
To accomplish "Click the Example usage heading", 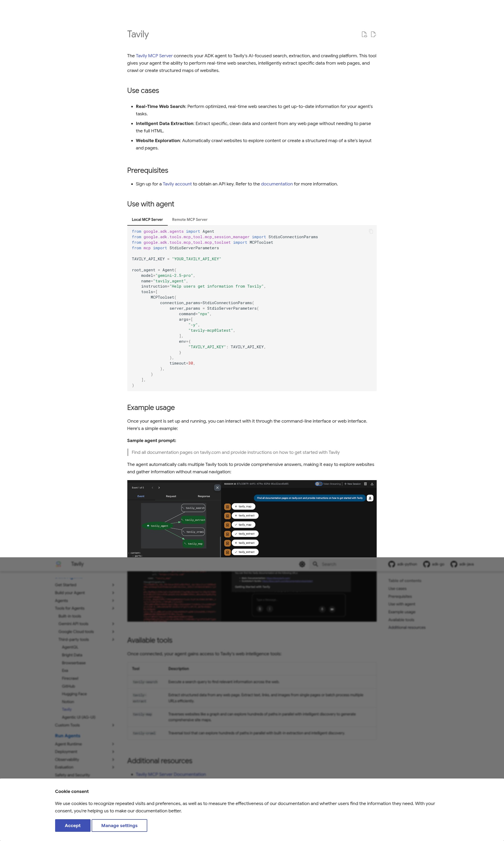I will pos(151,407).
